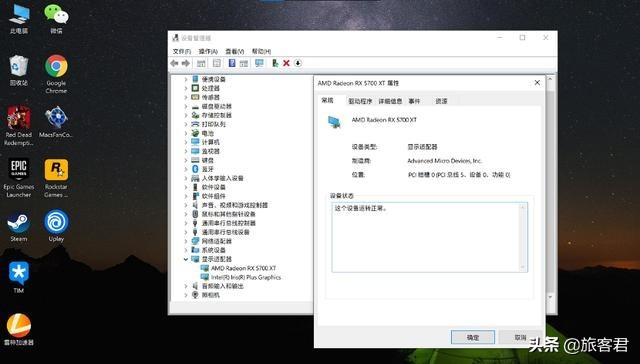This screenshot has width=640, height=364.
Task: Open the MacsFanControl desktop icon
Action: [56, 122]
